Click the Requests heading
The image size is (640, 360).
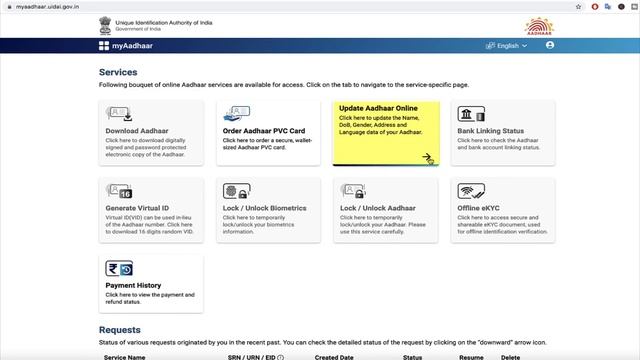pos(120,330)
